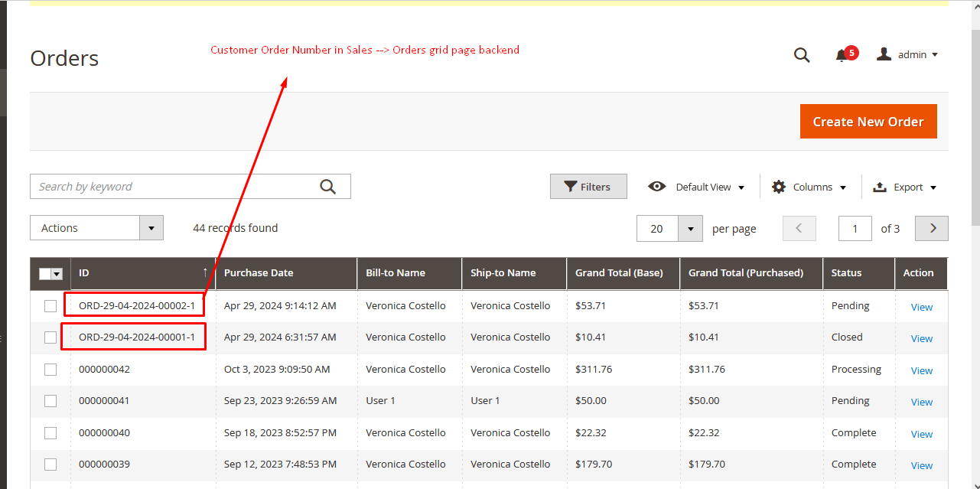980x489 pixels.
Task: Sort by Purchase Date column header
Action: pos(259,273)
